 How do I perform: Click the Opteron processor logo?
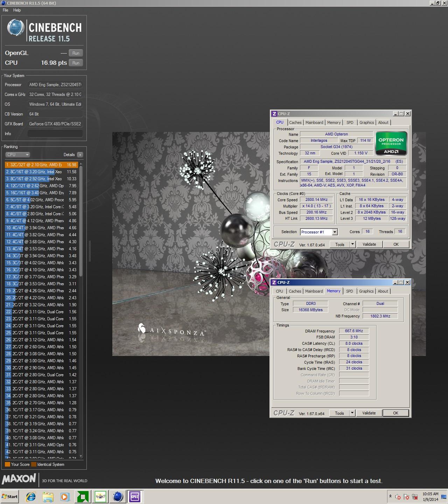coord(391,143)
